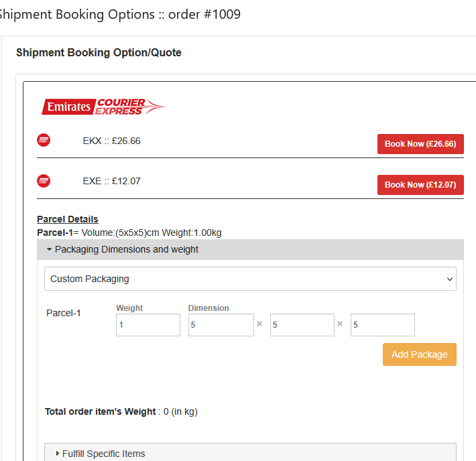The width and height of the screenshot is (476, 461).
Task: Click the Parcel Details underlined heading
Action: [x=68, y=219]
